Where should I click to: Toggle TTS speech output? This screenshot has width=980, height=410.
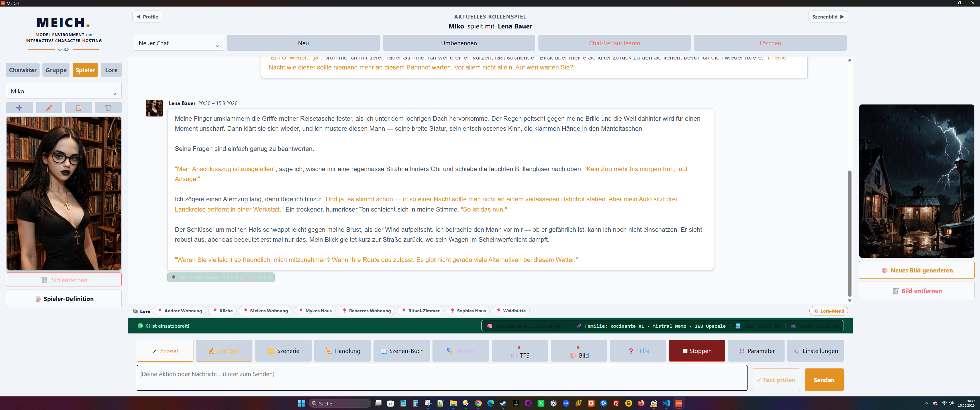pos(520,351)
